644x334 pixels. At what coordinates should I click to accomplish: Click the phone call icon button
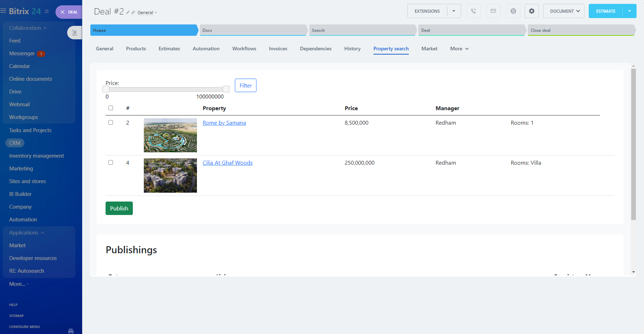click(x=474, y=11)
